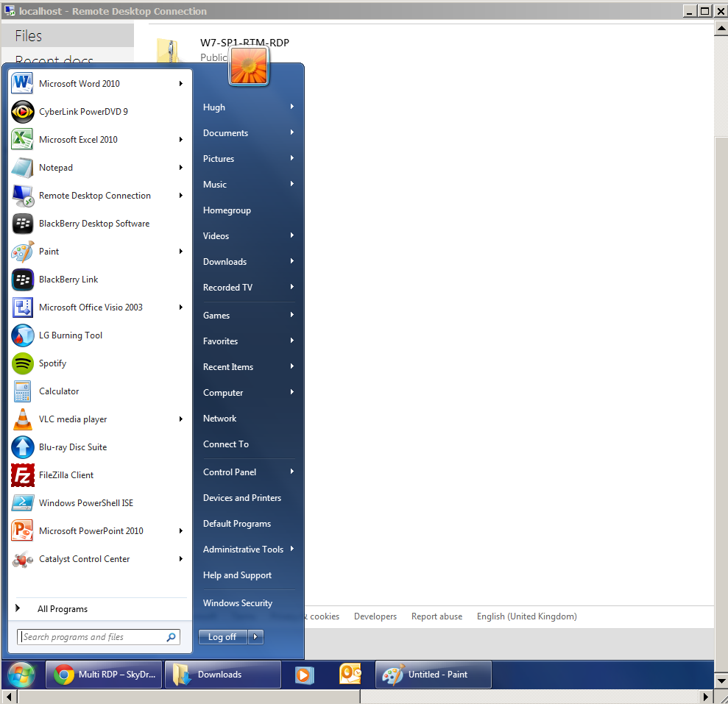Viewport: 728px width, 704px height.
Task: Select Connect To in the Start menu
Action: click(x=249, y=444)
